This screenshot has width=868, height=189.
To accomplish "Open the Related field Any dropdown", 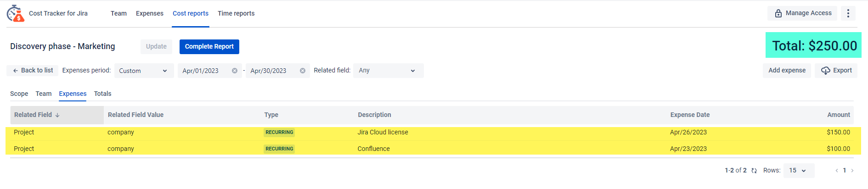I will pos(388,71).
